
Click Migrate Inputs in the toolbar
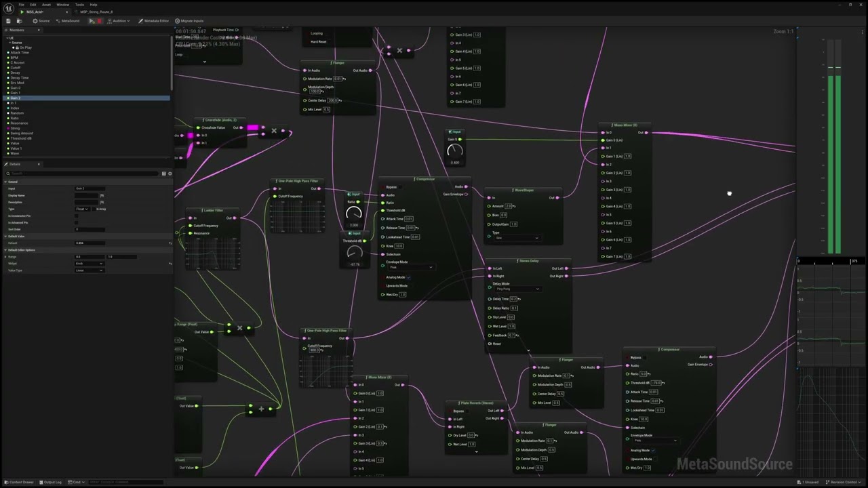tap(189, 21)
